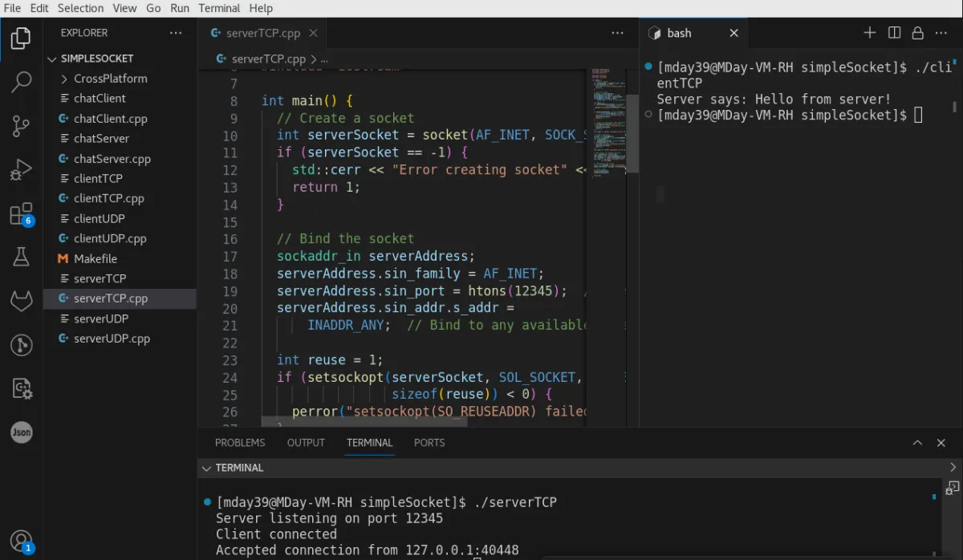Open the Extensions view with the badge
The image size is (963, 560).
(21, 213)
